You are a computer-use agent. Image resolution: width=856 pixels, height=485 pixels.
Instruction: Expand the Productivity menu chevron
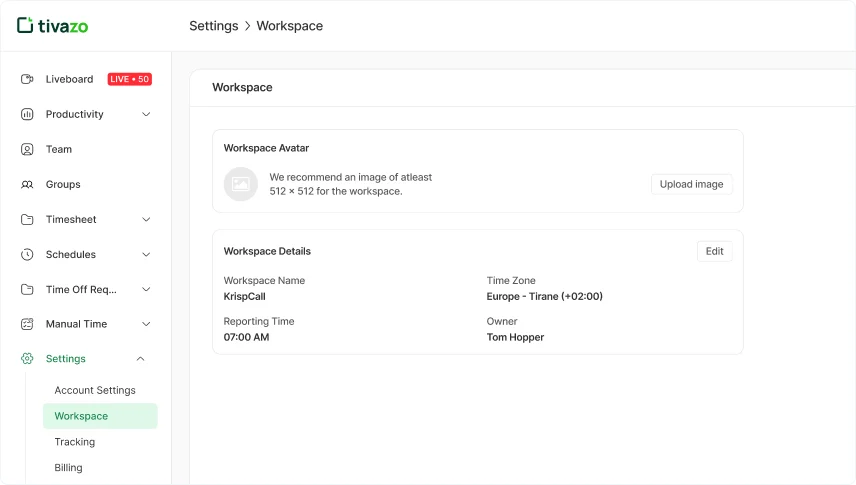tap(146, 114)
